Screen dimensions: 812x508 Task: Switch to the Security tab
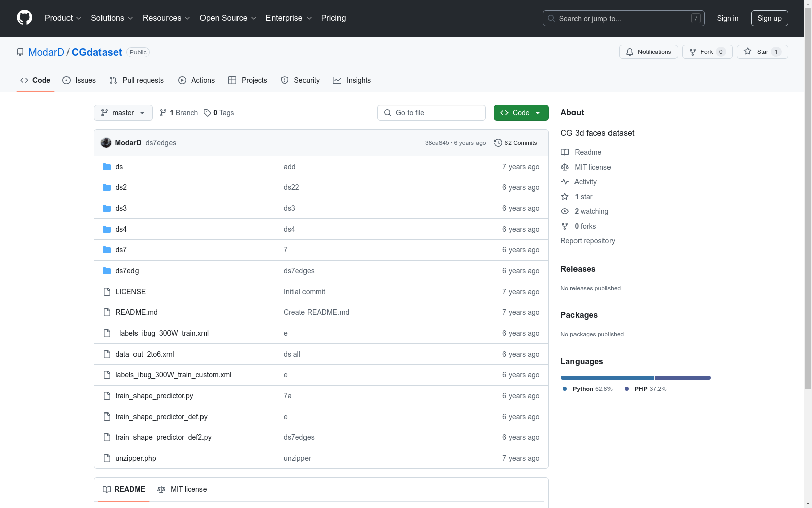pos(300,80)
